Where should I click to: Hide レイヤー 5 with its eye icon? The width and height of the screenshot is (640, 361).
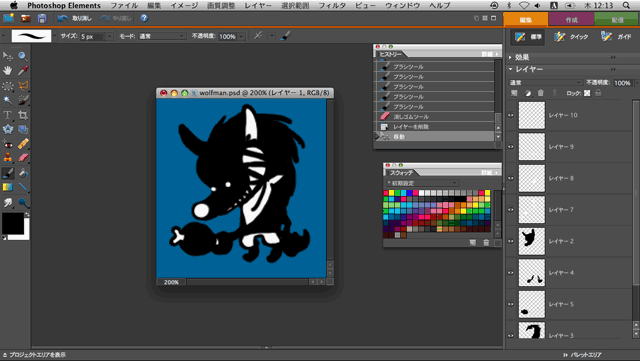click(x=511, y=304)
